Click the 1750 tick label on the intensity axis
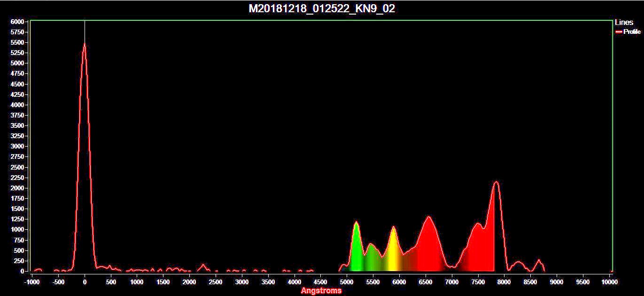The image size is (644, 296). 17,198
